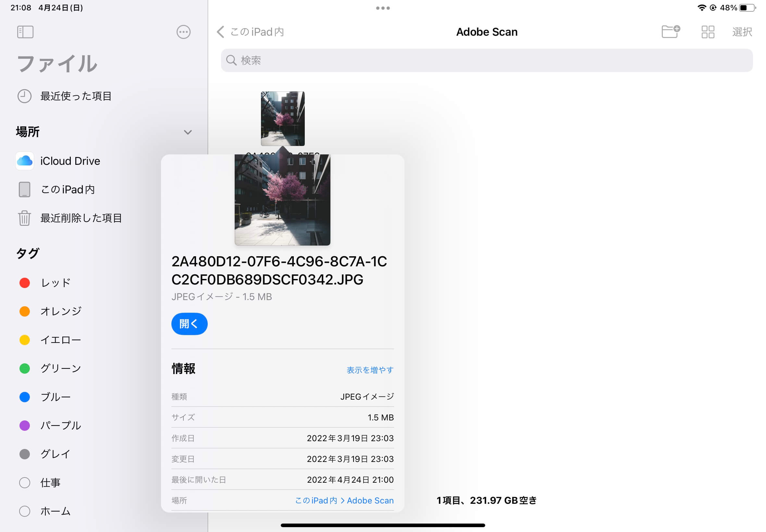The image size is (766, 532).
Task: Filter by the イエロー tag
Action: 61,340
